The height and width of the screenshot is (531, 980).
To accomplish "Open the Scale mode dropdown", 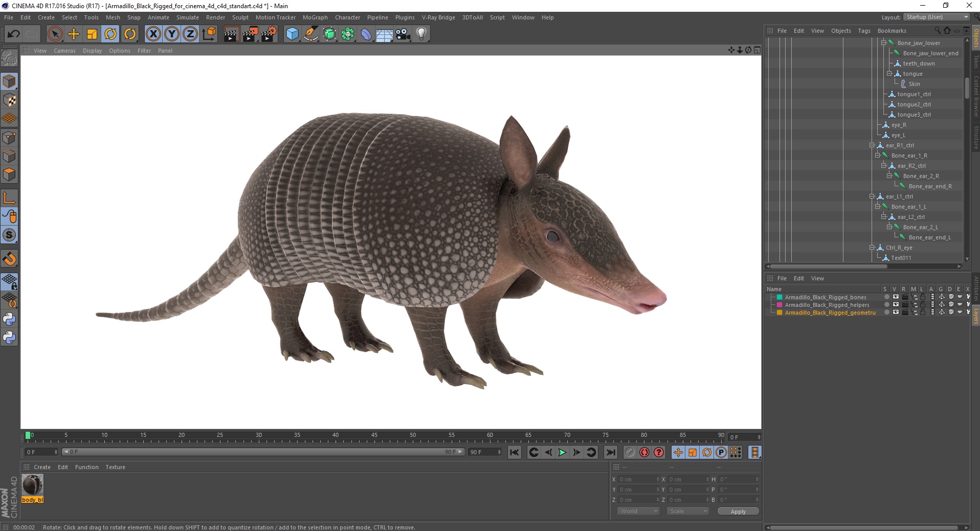I will tap(688, 511).
